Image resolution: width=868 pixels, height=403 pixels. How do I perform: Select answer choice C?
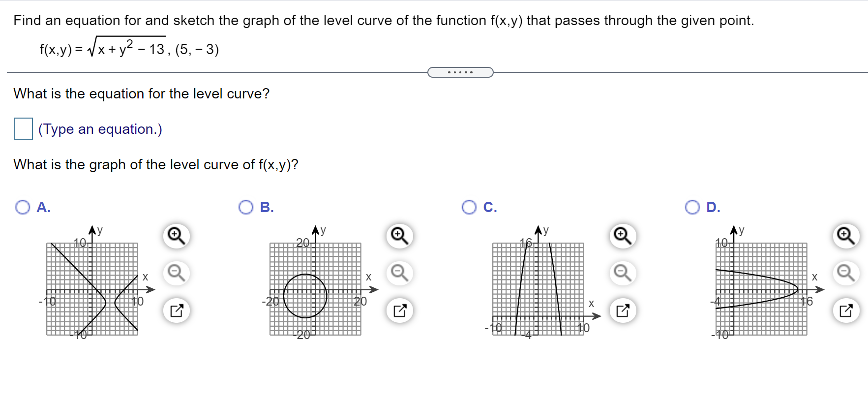click(x=469, y=207)
